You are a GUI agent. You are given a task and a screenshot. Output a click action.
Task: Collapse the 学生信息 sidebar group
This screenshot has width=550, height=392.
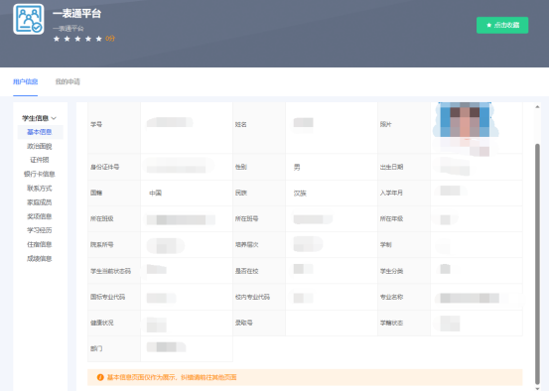coord(40,118)
